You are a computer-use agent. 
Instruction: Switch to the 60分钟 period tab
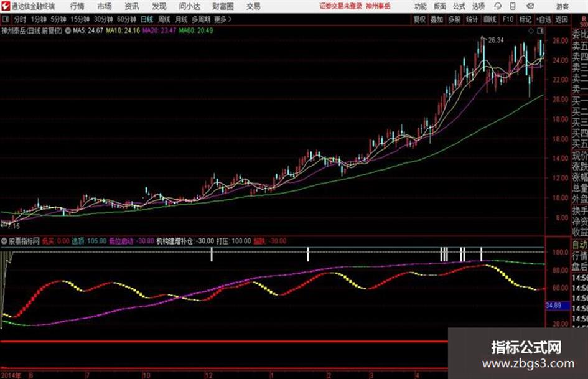(126, 19)
